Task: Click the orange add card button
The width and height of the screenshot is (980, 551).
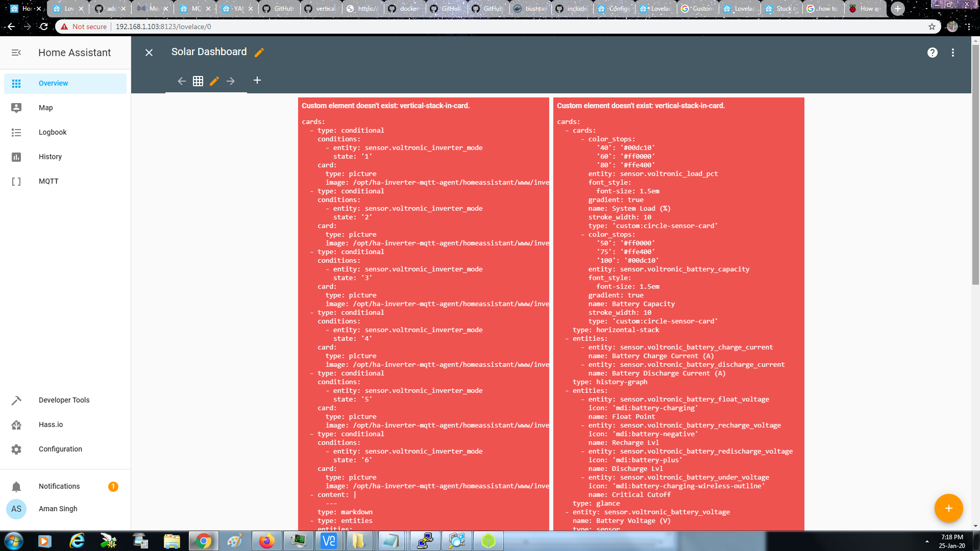Action: [948, 508]
